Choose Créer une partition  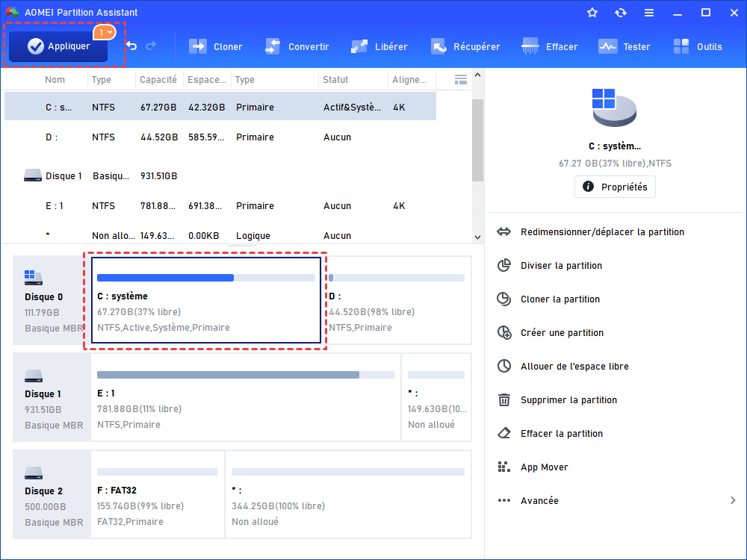pyautogui.click(x=551, y=332)
